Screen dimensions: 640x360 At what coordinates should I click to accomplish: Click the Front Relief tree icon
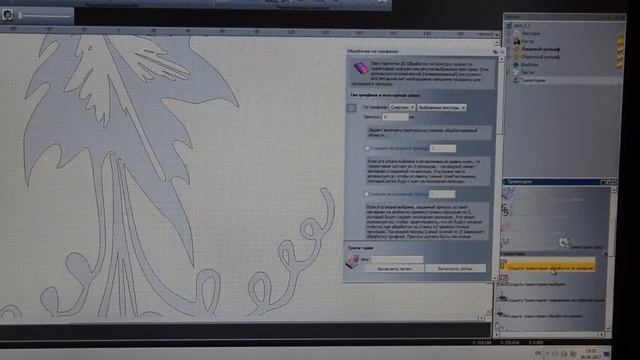coord(516,49)
